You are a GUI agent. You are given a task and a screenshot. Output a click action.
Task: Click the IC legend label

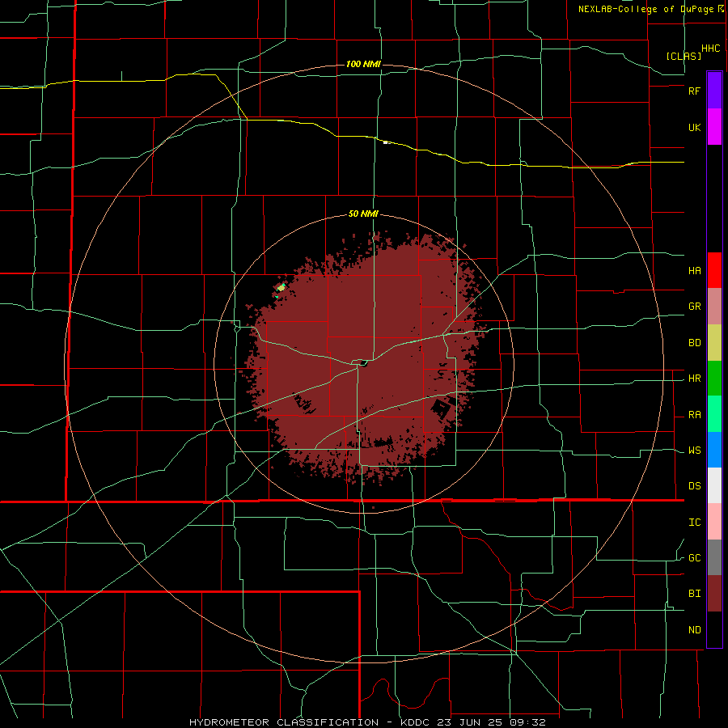click(x=694, y=523)
